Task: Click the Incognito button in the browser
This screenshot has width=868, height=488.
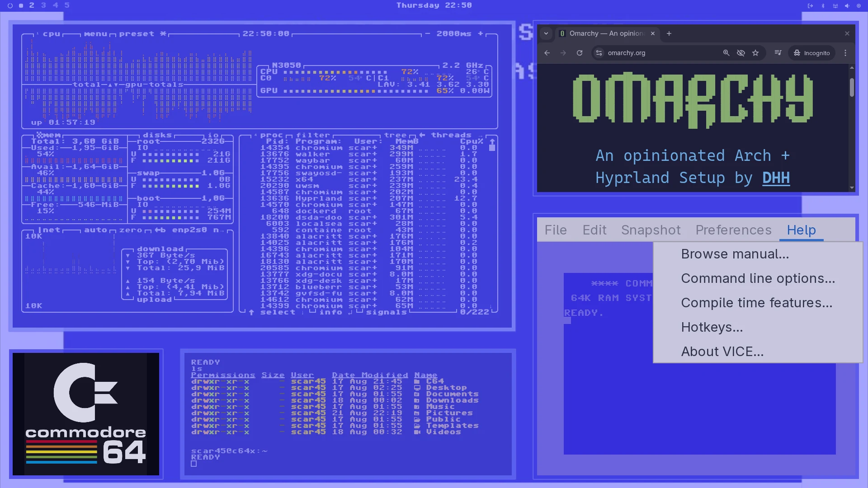Action: click(812, 53)
